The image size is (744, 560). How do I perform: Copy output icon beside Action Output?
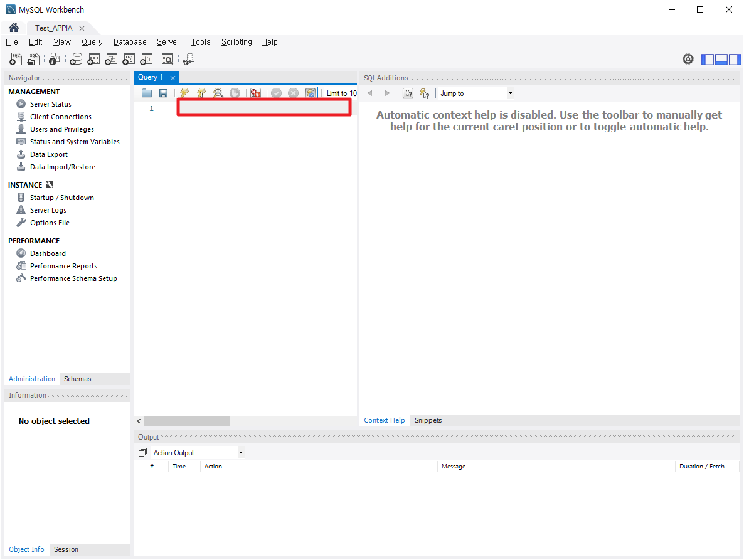(x=142, y=452)
